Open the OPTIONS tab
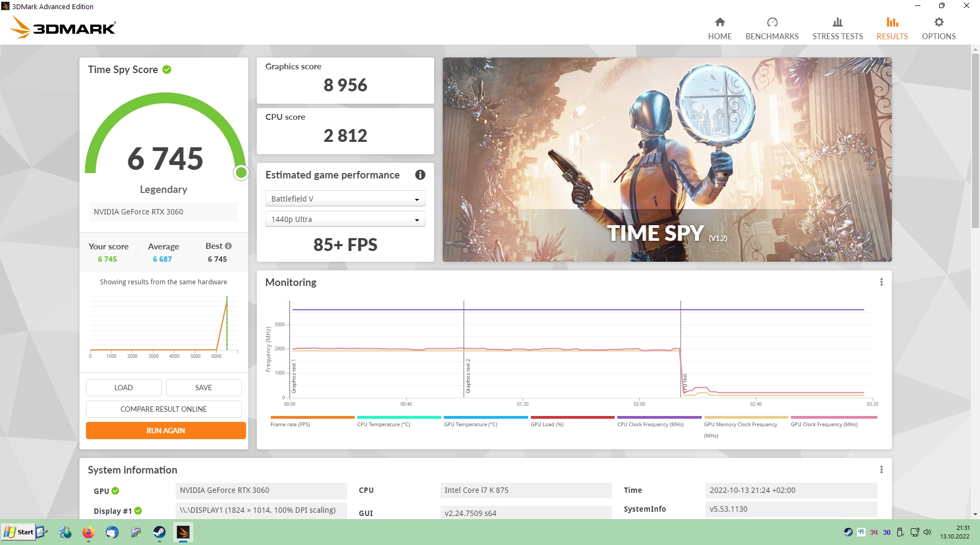The height and width of the screenshot is (545, 980). tap(939, 28)
